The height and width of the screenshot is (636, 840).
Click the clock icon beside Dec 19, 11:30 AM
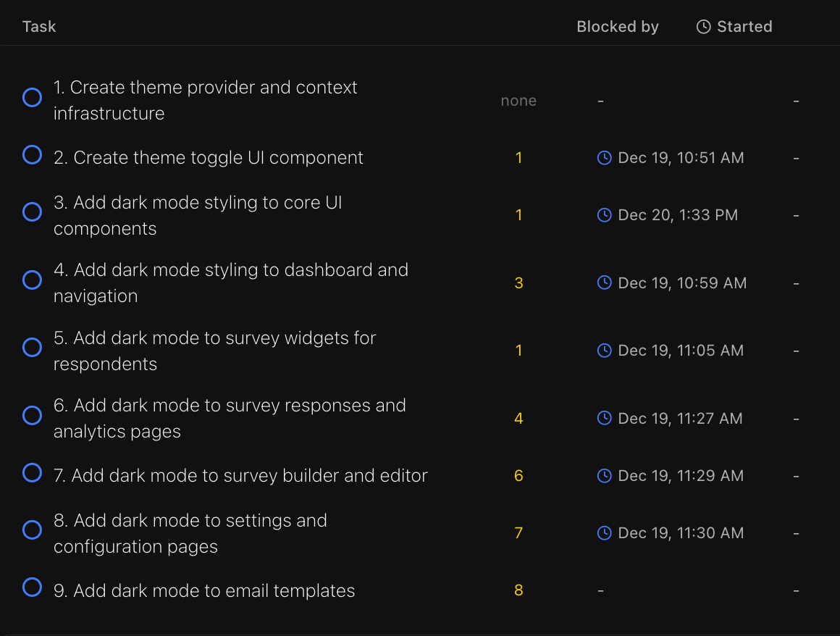[604, 532]
